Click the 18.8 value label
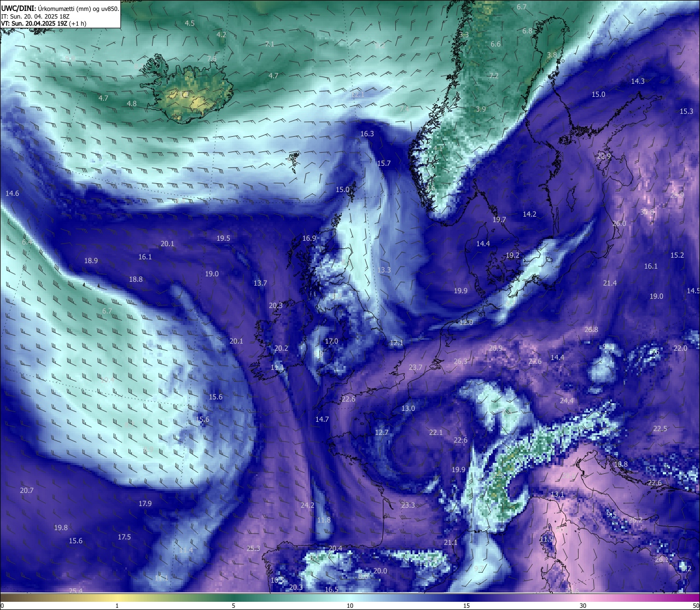700x610 pixels. point(136,279)
